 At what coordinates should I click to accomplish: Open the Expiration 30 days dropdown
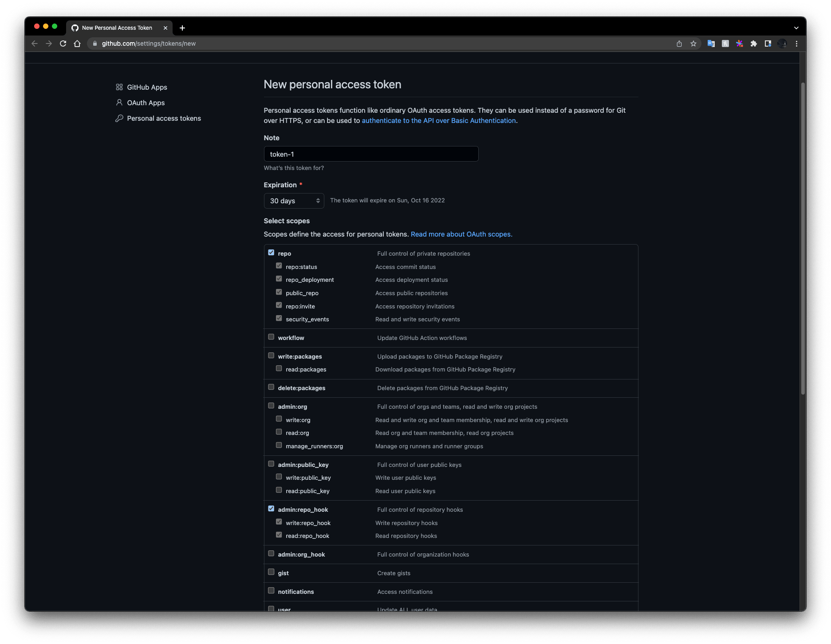pyautogui.click(x=294, y=201)
